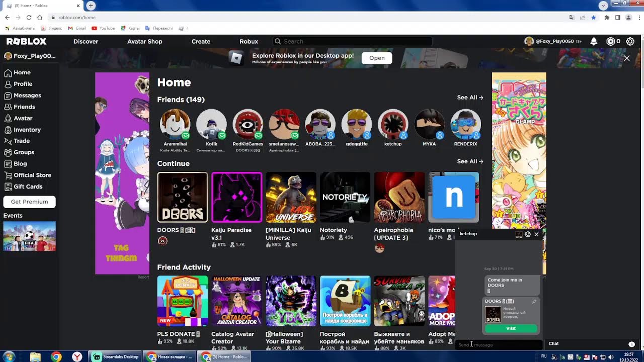Click the pin icon on DOORS chat card

(x=534, y=302)
